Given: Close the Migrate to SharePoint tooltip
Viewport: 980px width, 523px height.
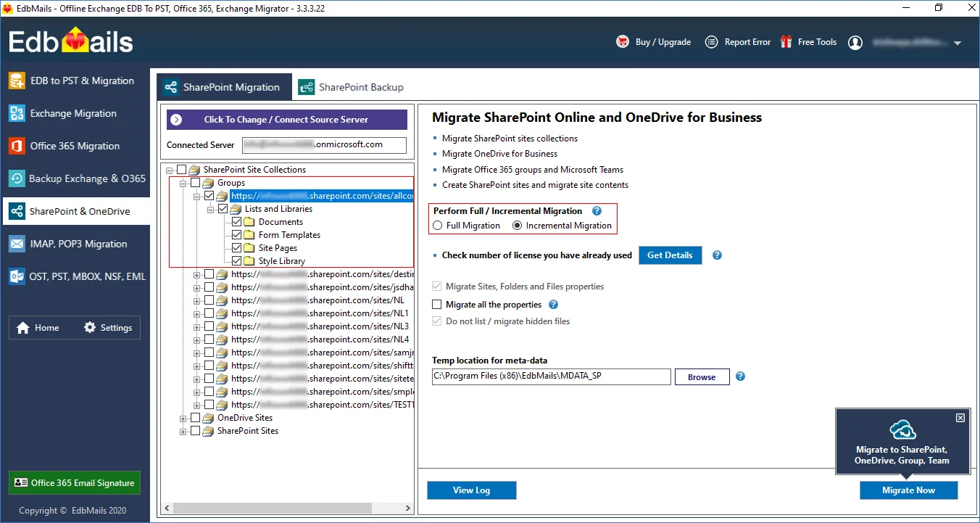Looking at the screenshot, I should click(960, 418).
